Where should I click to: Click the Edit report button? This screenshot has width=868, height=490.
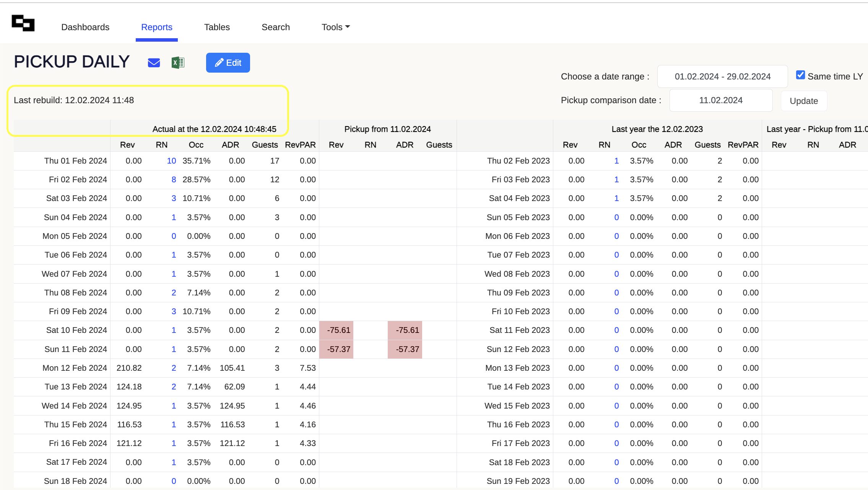(x=228, y=63)
